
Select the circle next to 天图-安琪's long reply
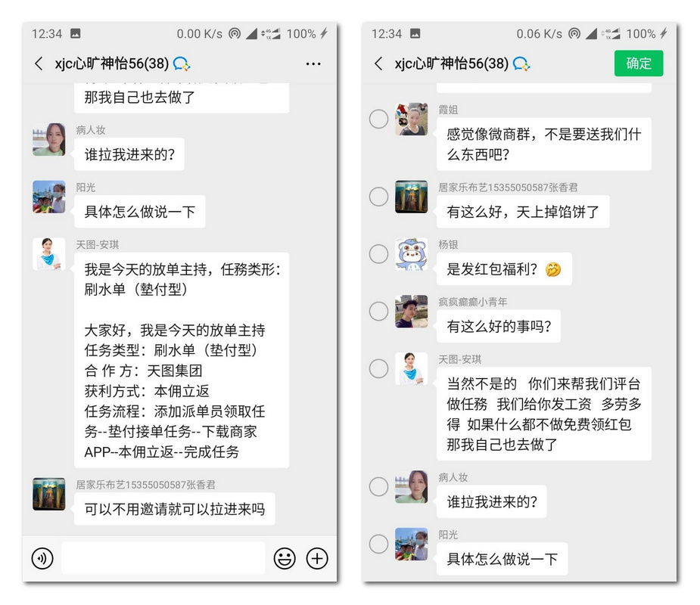tap(378, 368)
